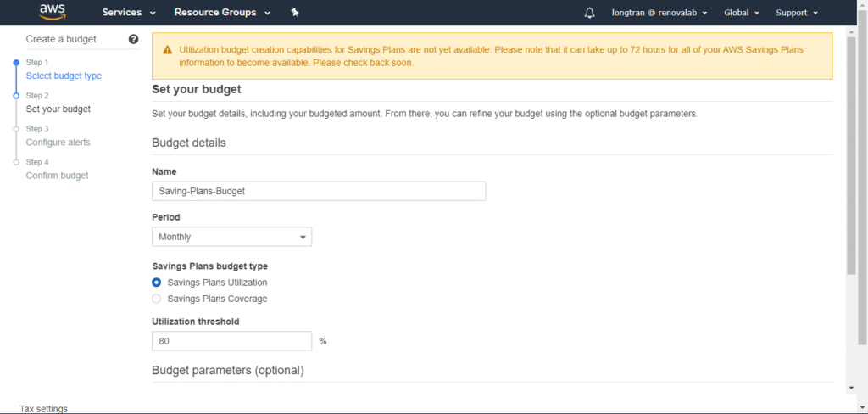Open the longtran @ renovalab account menu
The image size is (868, 414).
tap(659, 13)
